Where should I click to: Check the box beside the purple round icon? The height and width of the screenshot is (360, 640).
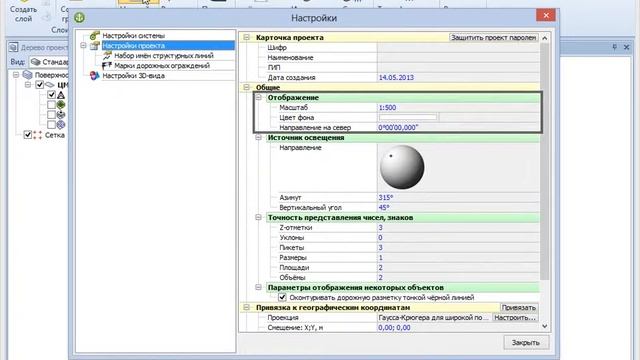point(51,125)
